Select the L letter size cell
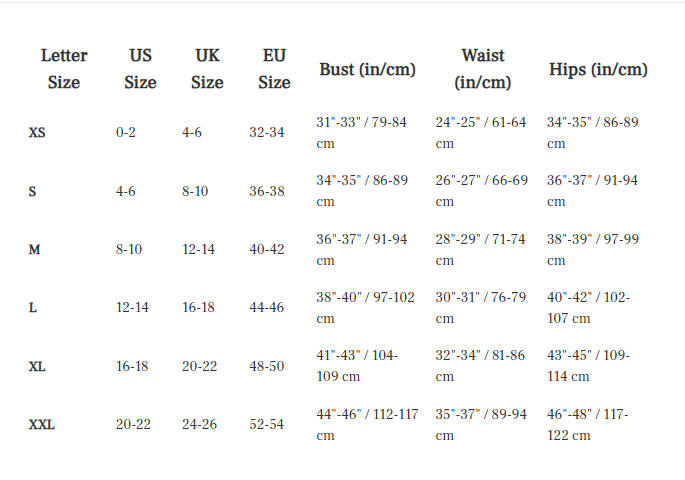 [x=33, y=308]
